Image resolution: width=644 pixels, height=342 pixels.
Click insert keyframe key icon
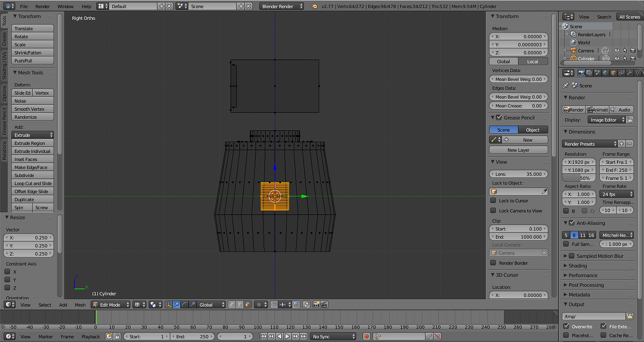coord(429,336)
